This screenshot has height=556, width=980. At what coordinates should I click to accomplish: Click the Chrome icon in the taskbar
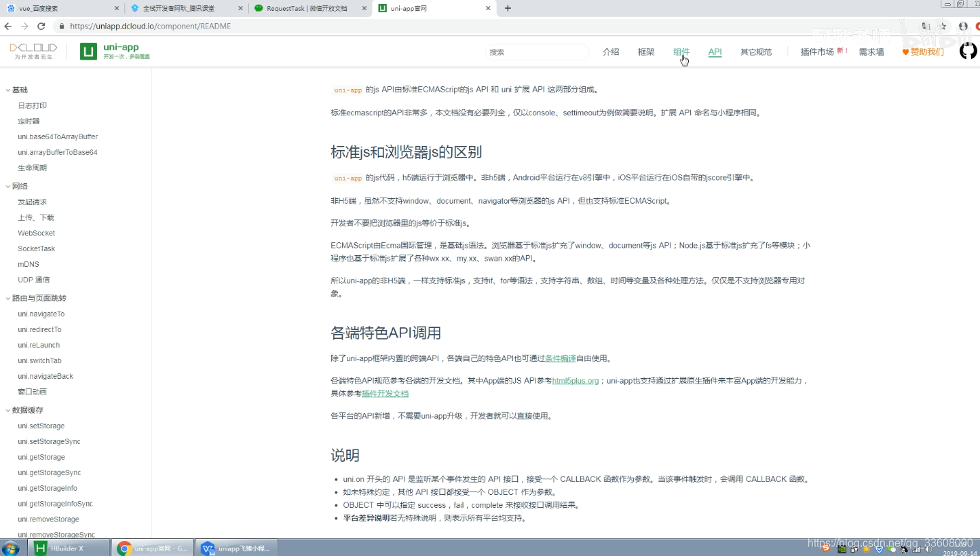click(124, 547)
